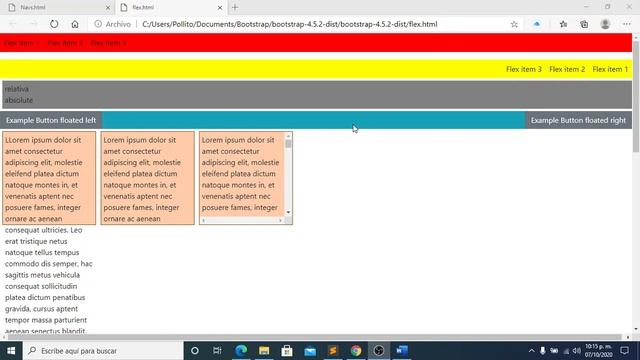Click the third Lorem box scroll-left arrow
Viewport: 640px width, 360px height.
coord(204,220)
